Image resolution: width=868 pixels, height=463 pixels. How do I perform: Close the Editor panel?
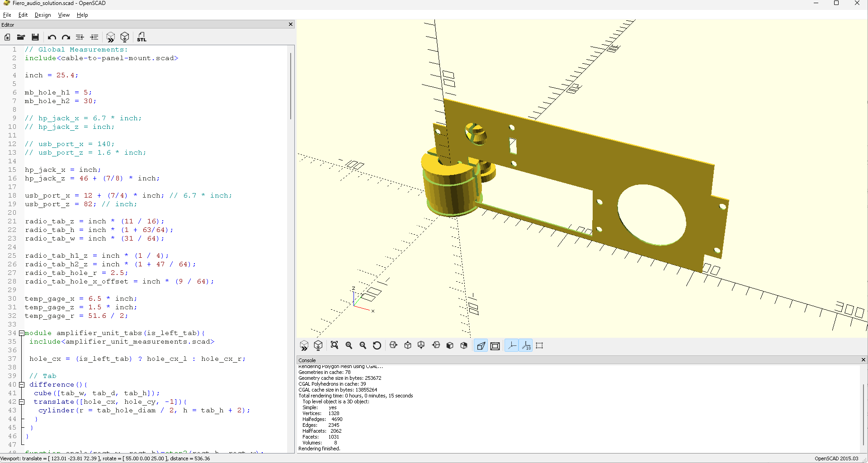pos(291,24)
